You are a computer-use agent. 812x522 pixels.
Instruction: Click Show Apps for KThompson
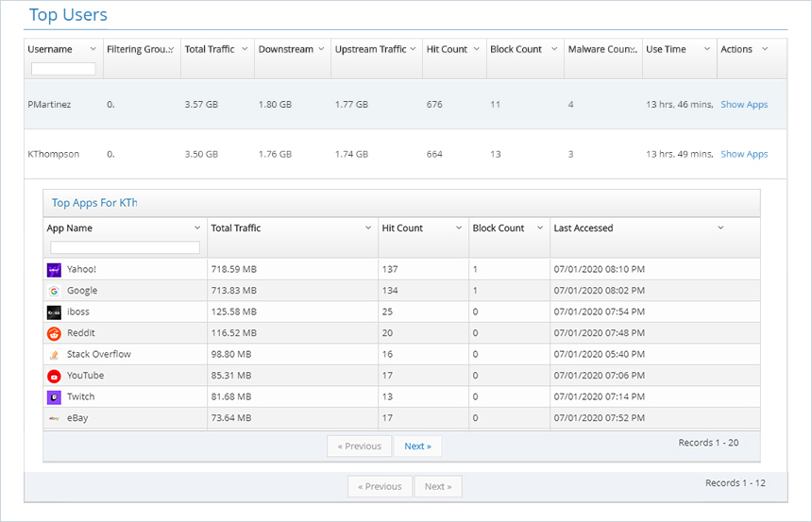pos(744,154)
